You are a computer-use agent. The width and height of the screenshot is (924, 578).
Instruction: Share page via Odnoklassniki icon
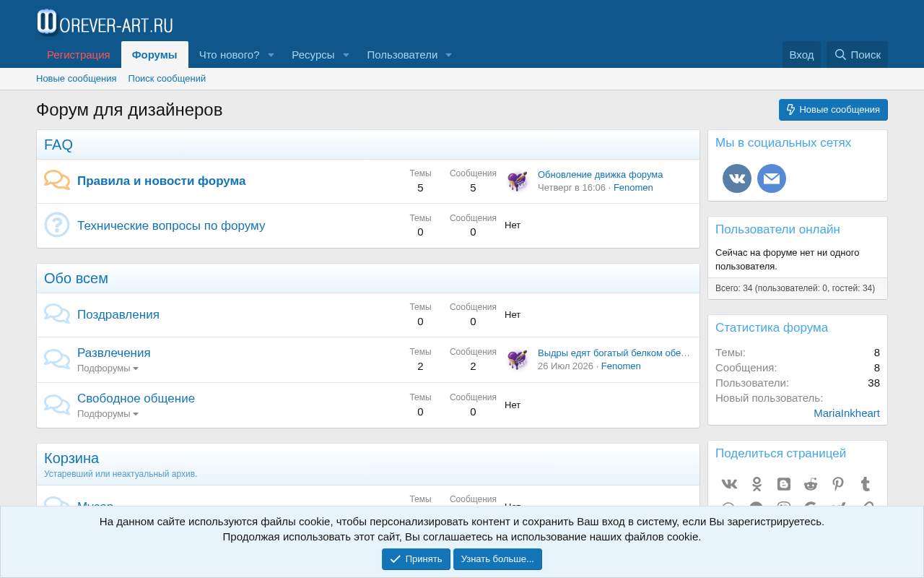pos(757,484)
